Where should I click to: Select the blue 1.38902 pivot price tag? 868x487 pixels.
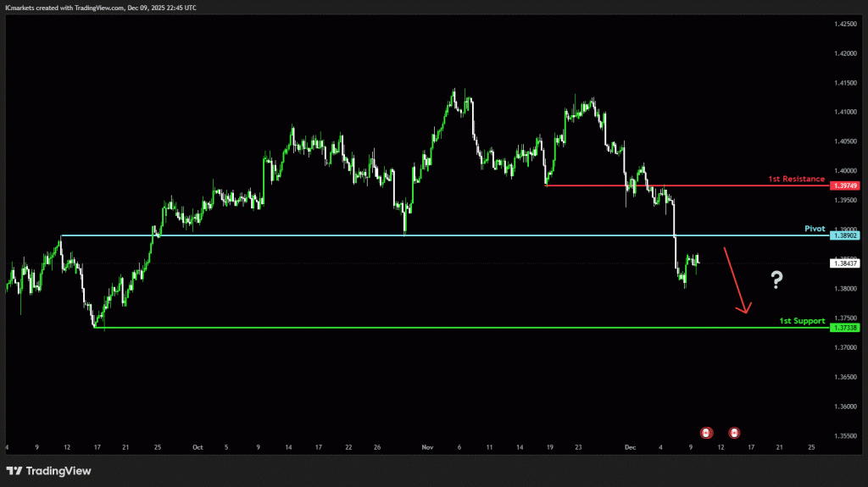point(846,235)
